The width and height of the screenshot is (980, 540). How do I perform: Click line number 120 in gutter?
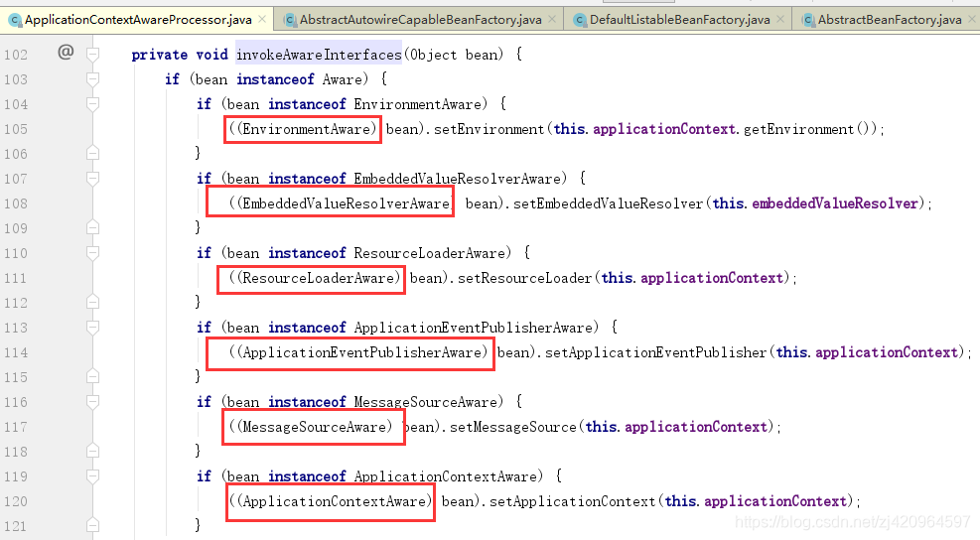pyautogui.click(x=16, y=501)
